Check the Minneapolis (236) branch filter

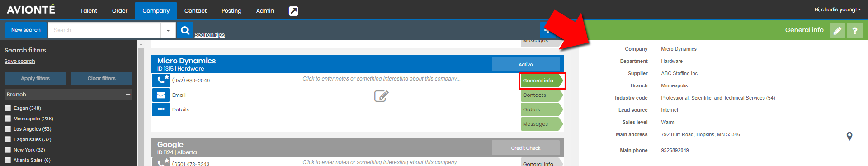8,119
